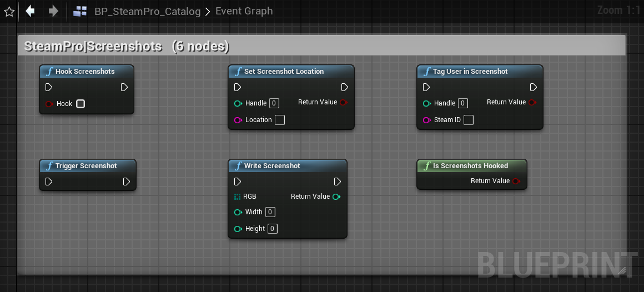The width and height of the screenshot is (644, 292).
Task: Select the Is Screenshots Hooked node title
Action: tap(470, 166)
